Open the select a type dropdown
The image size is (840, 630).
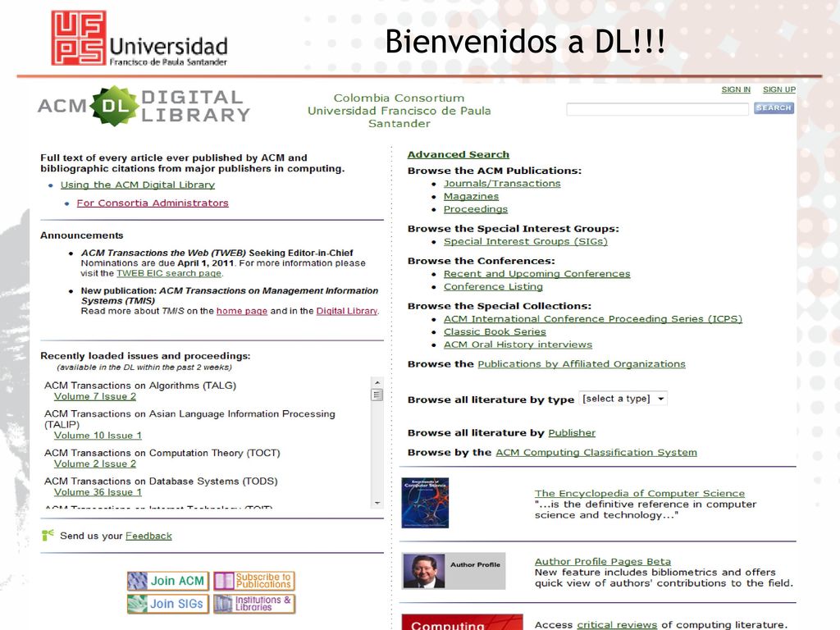(623, 399)
